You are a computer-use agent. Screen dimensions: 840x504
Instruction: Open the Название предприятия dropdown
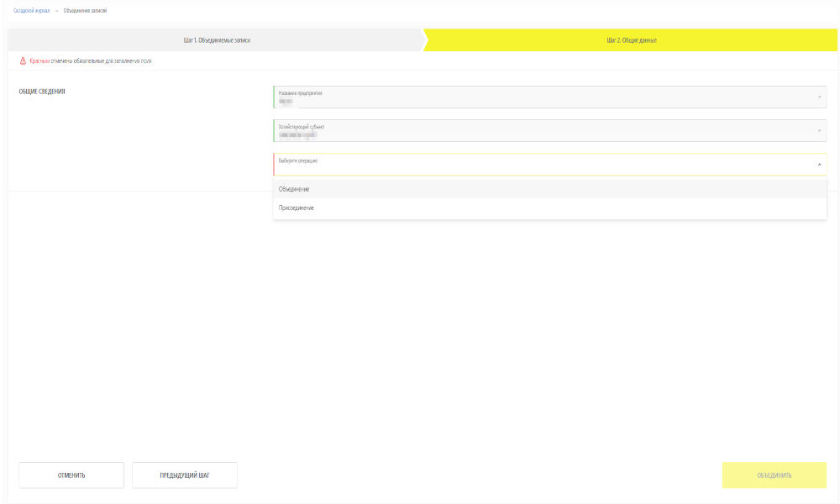pos(549,97)
